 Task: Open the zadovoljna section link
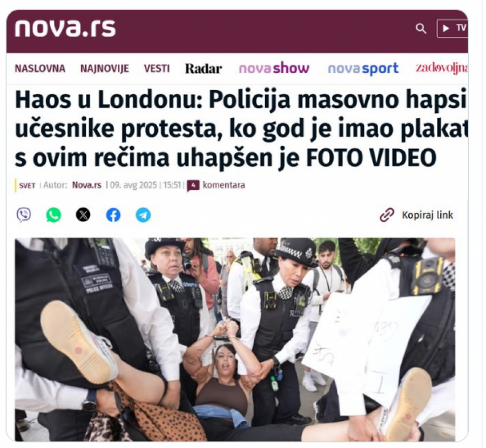(442, 68)
